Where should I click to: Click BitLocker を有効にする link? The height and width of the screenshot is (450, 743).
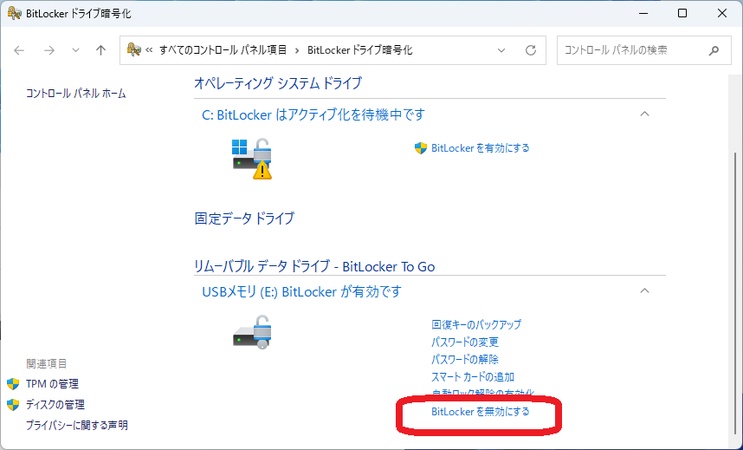coord(480,148)
